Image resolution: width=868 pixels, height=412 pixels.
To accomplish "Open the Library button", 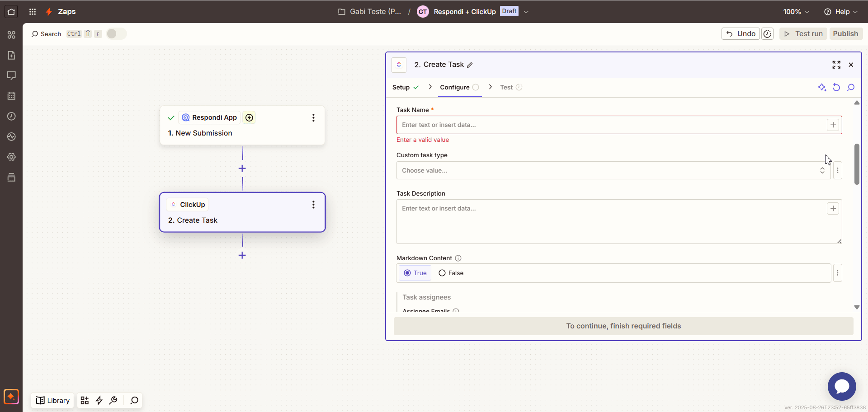I will pos(53,400).
